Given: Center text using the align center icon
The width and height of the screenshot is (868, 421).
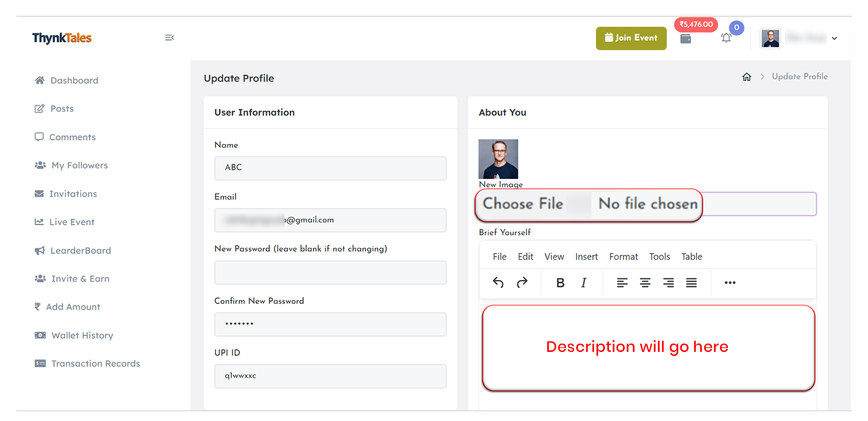Looking at the screenshot, I should click(645, 282).
